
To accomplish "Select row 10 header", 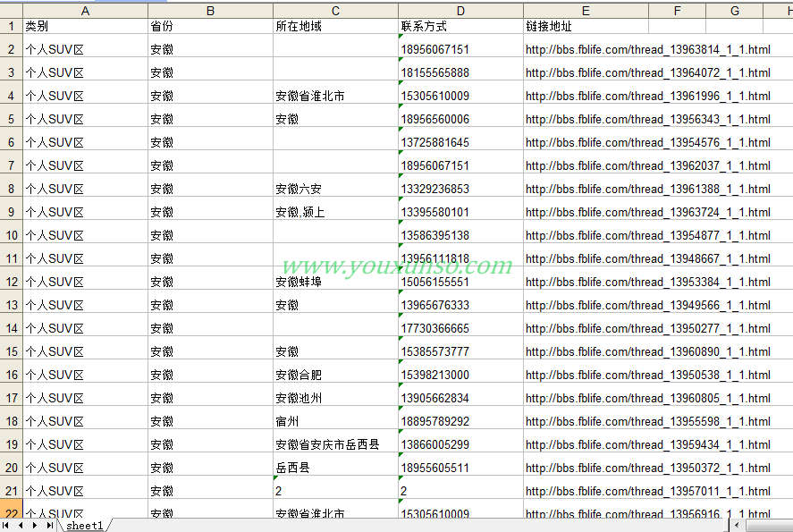I will 11,235.
